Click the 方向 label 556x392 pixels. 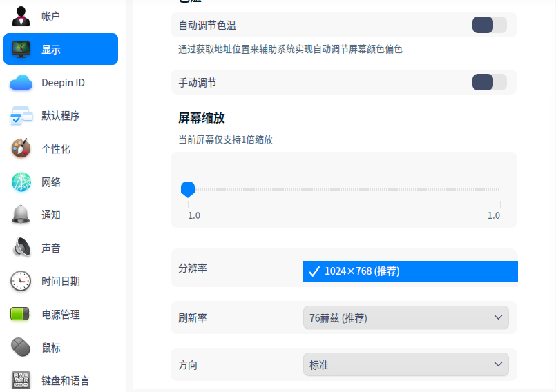[188, 365]
